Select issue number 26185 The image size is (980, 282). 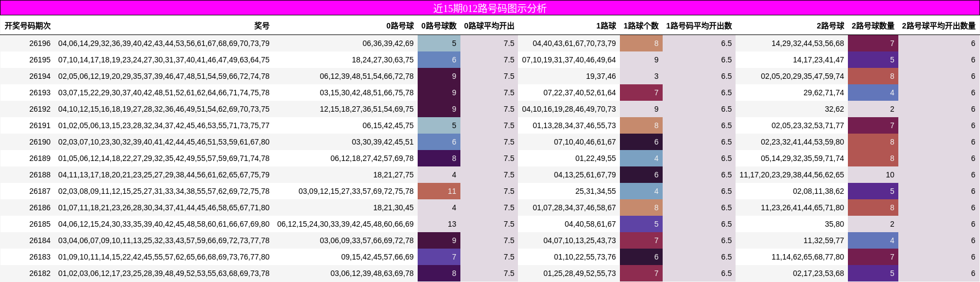click(40, 224)
